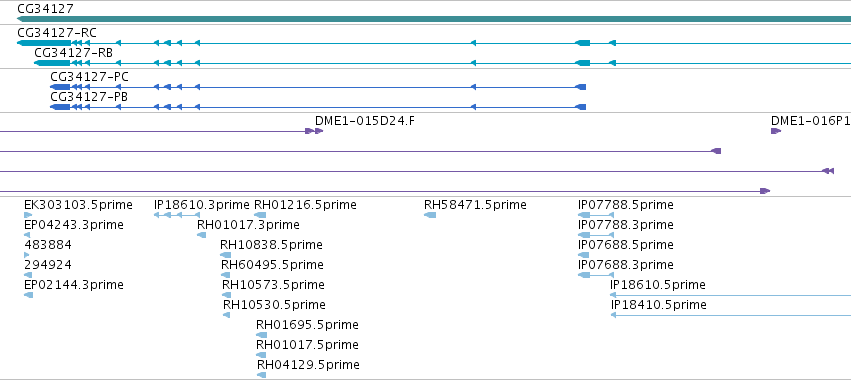The height and width of the screenshot is (380, 851).
Task: Select the EP04243.3prime EST label
Action: [x=74, y=225]
